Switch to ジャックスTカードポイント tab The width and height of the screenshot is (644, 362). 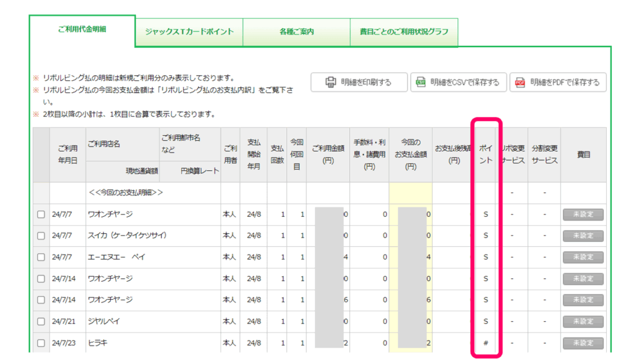coord(189,31)
